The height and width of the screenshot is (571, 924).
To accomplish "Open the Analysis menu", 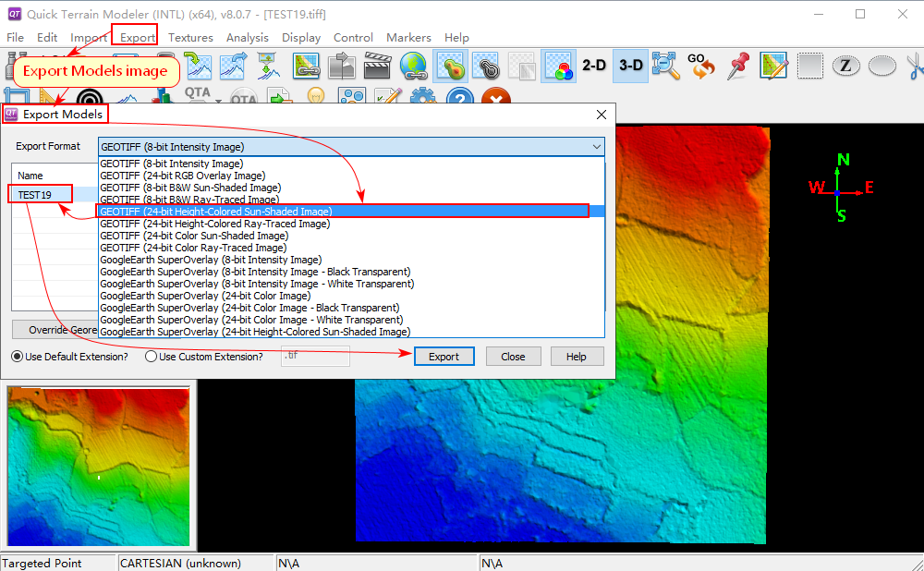I will pos(247,37).
